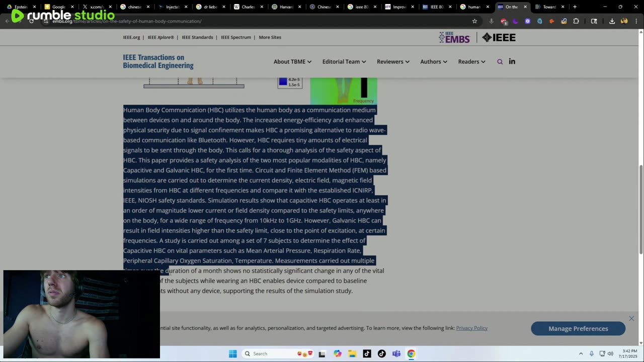Open File Explorer from the taskbar
This screenshot has height=362, width=644.
pos(352,353)
